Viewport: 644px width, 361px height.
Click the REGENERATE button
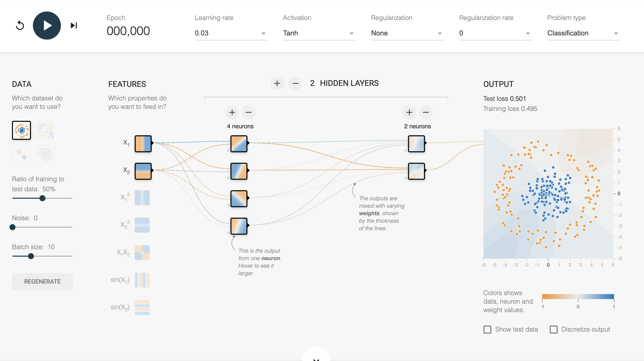42,282
